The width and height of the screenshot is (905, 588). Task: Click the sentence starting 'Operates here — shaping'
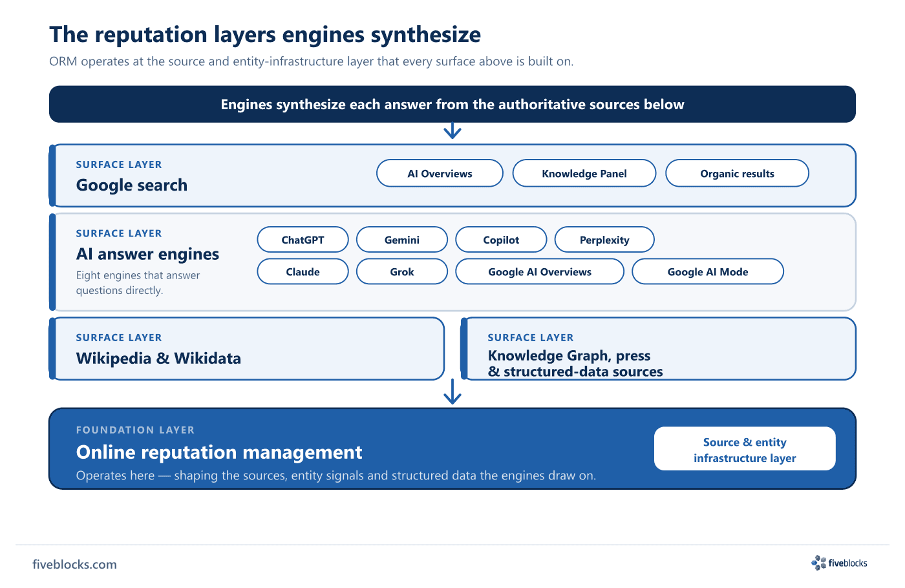336,476
